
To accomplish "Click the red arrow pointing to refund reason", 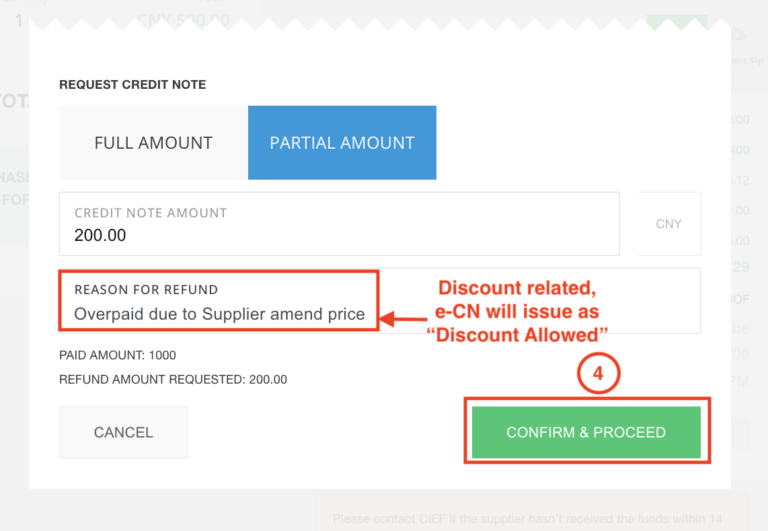I will click(403, 319).
